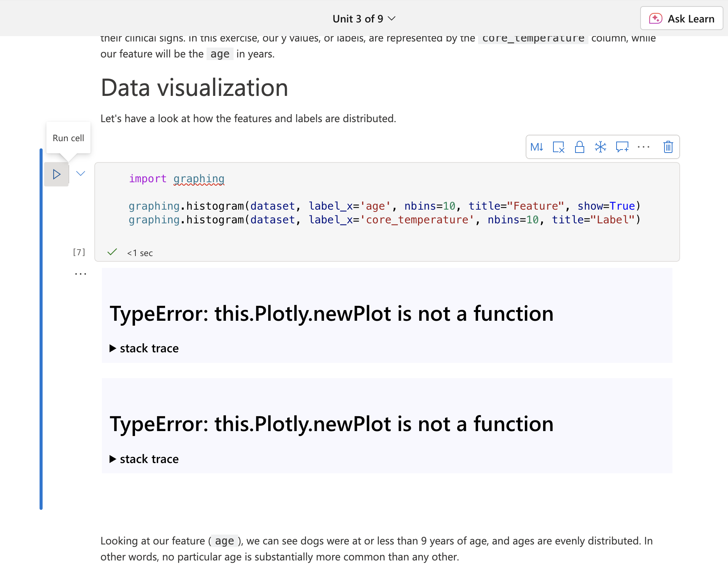The width and height of the screenshot is (728, 573).
Task: Toggle freeze on the code cell
Action: click(601, 147)
